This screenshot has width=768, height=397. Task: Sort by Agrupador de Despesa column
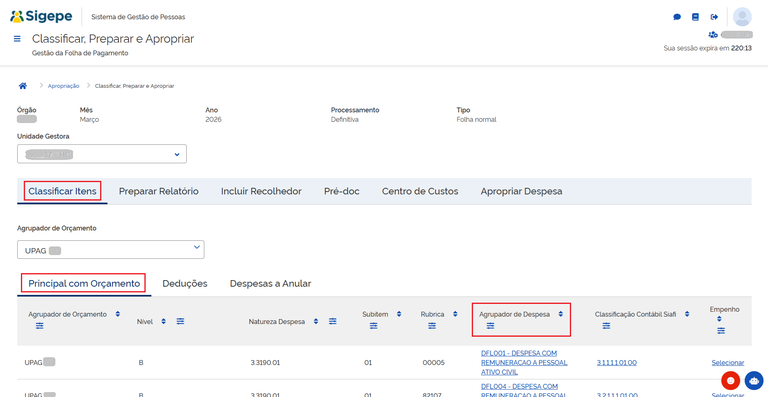pos(561,314)
